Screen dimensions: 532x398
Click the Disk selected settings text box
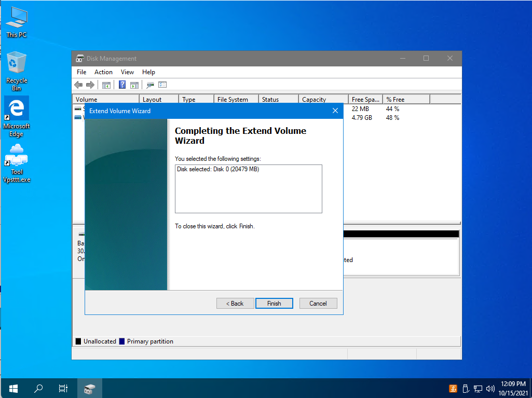pos(249,189)
